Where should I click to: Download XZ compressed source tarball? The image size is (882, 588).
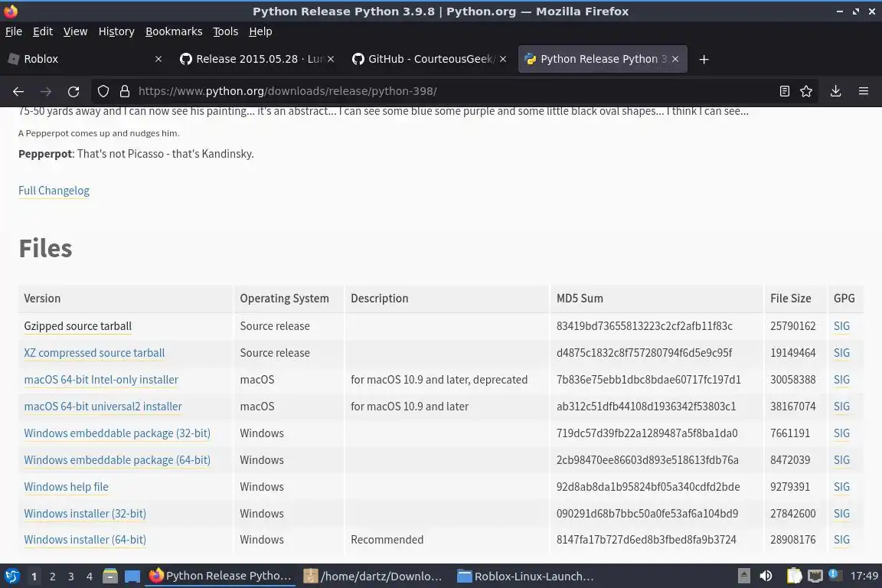[94, 353]
